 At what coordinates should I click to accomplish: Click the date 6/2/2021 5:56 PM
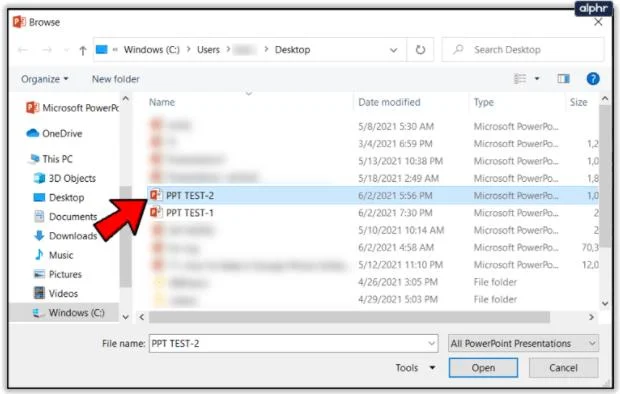click(395, 195)
